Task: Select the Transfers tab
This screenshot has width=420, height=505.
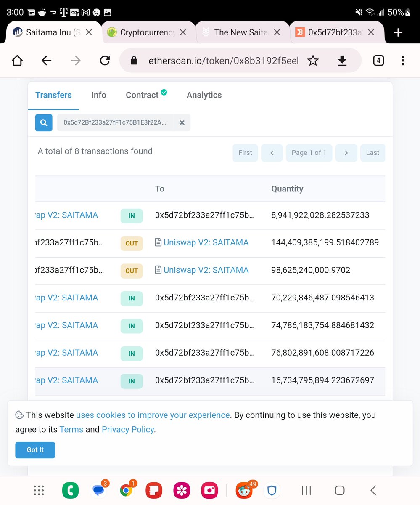Action: tap(53, 95)
